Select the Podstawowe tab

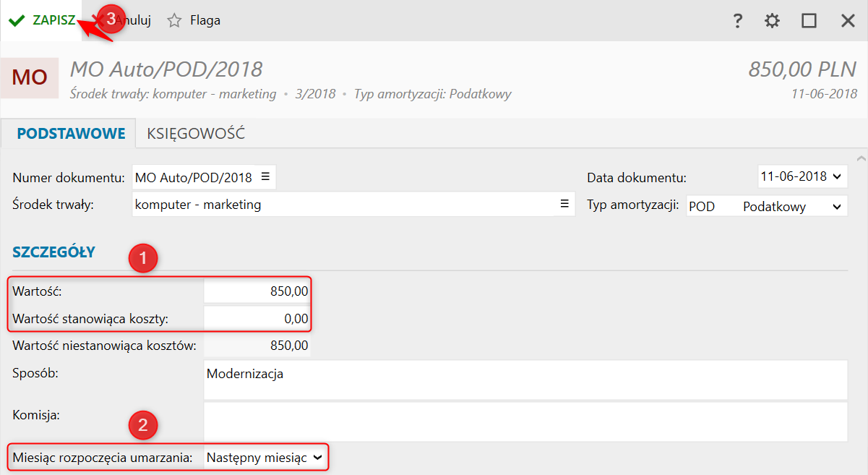point(71,134)
